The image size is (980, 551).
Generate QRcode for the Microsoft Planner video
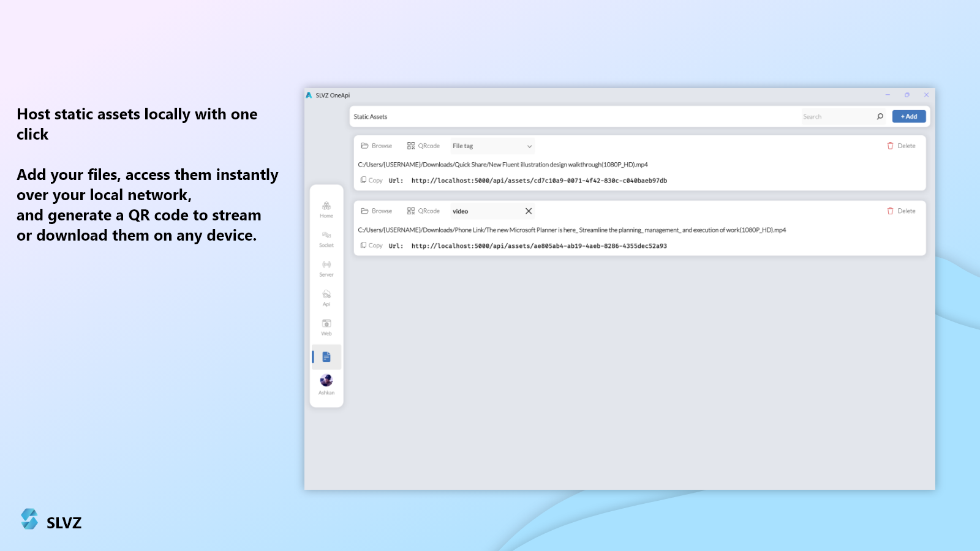(423, 211)
